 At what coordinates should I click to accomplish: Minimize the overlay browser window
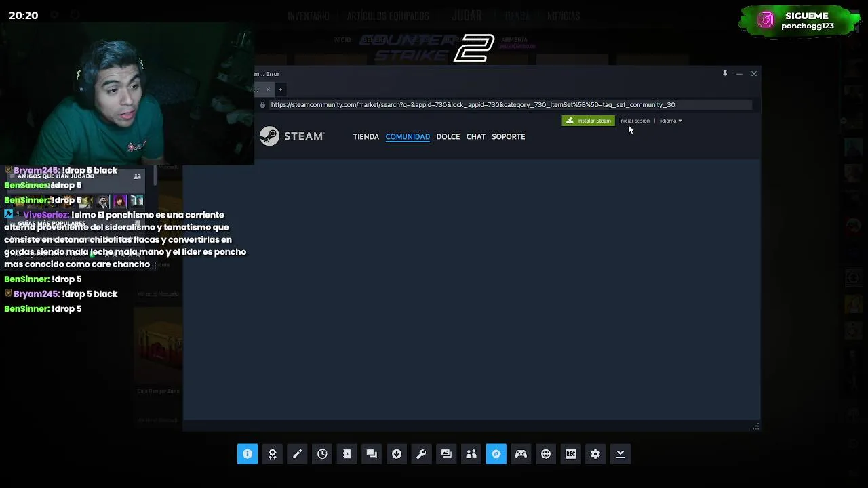coord(739,73)
